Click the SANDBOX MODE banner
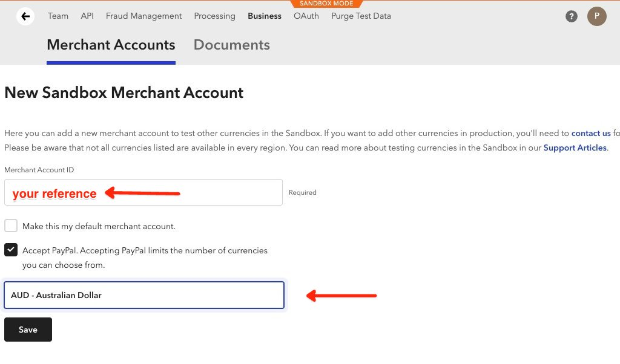620x364 pixels. coord(326,4)
